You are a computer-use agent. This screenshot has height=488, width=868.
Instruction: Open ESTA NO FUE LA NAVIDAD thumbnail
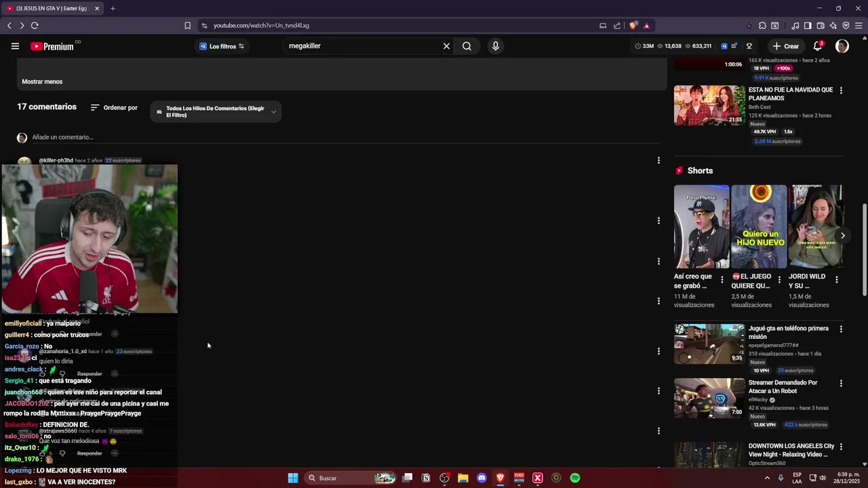(709, 105)
